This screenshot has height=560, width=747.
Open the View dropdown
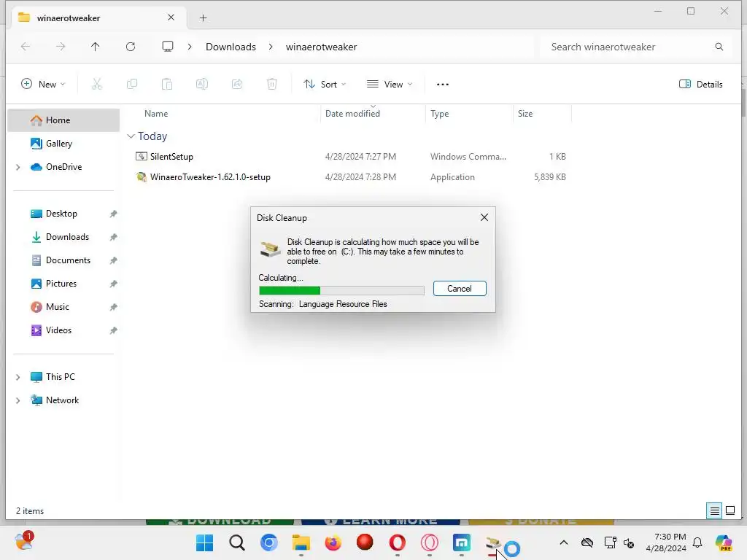pyautogui.click(x=390, y=85)
